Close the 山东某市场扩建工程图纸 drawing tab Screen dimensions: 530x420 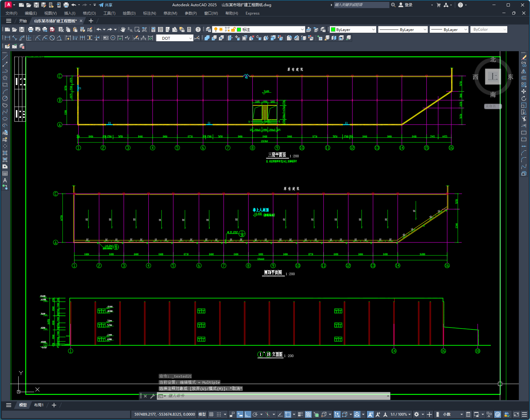[x=81, y=21]
